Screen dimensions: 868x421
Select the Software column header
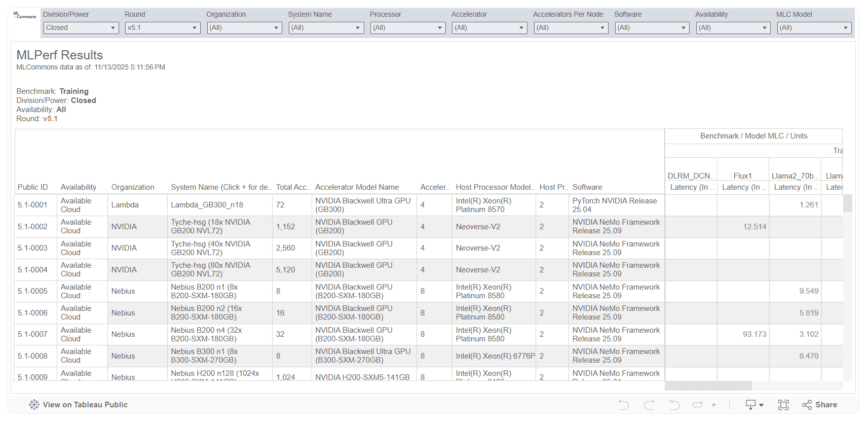coord(587,187)
